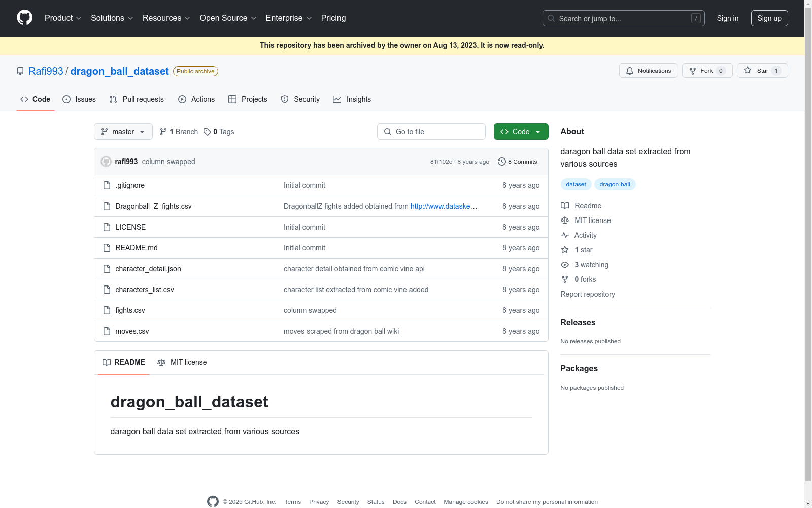Open the Issues tab

tap(79, 99)
